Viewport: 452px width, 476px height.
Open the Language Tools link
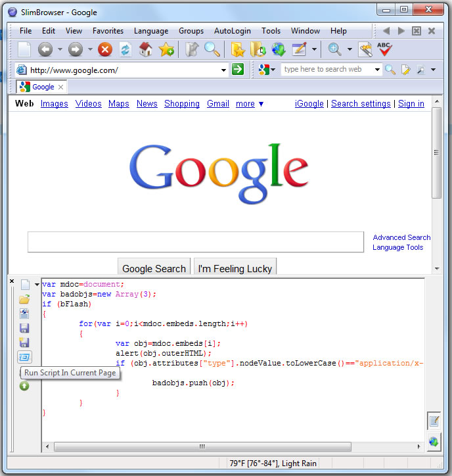click(x=397, y=247)
